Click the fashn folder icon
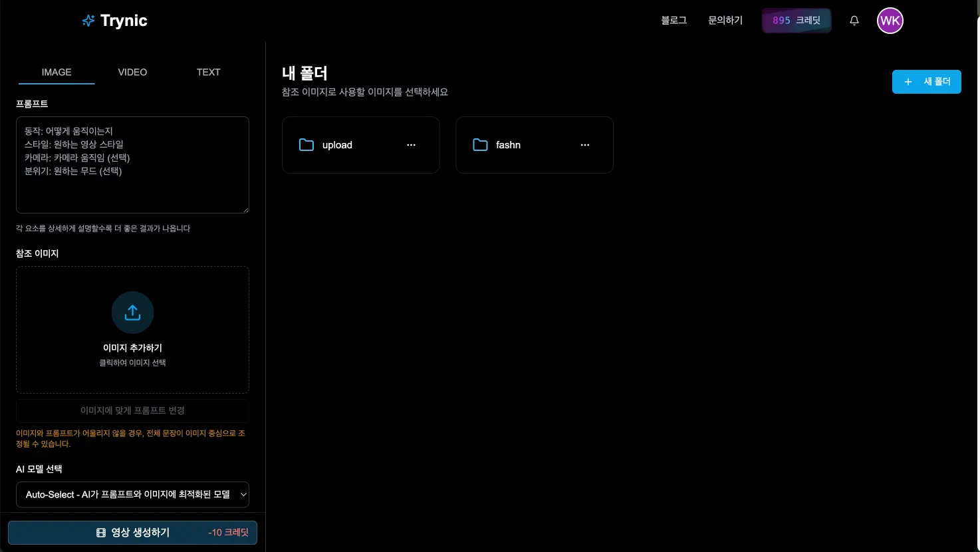This screenshot has width=980, height=552. [480, 144]
